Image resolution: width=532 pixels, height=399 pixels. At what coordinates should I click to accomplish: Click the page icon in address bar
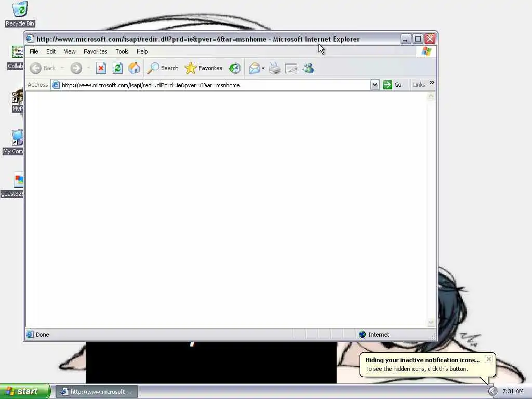click(56, 85)
